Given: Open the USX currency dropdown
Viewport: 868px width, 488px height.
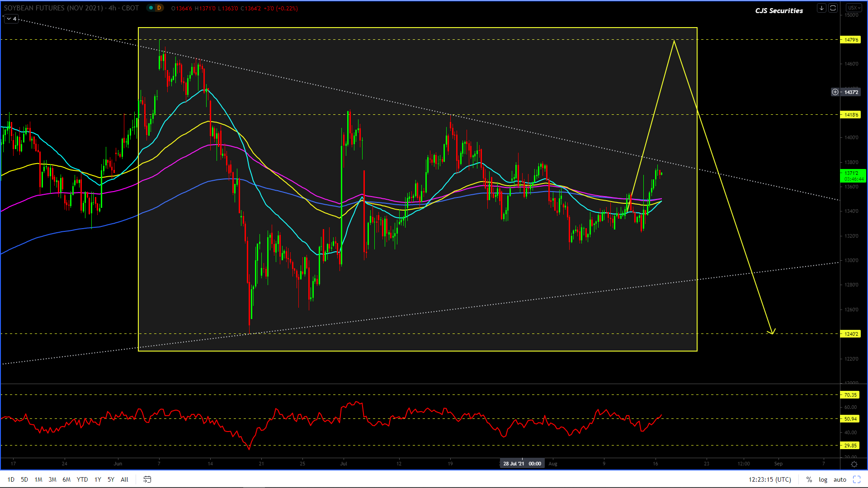Looking at the screenshot, I should (854, 8).
